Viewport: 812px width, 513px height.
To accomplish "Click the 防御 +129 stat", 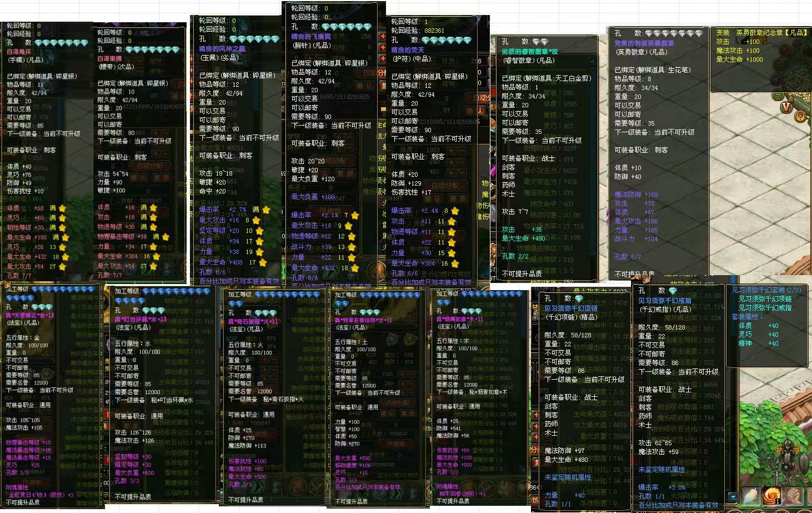I will click(406, 183).
